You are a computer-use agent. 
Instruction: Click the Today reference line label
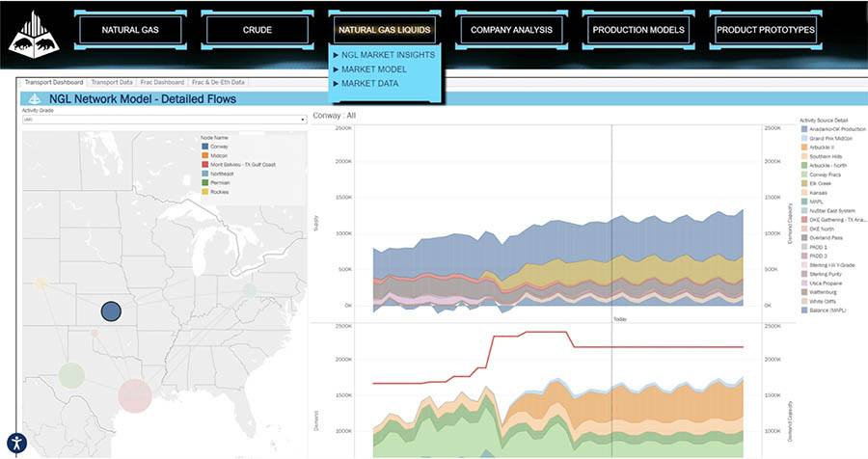[620, 319]
